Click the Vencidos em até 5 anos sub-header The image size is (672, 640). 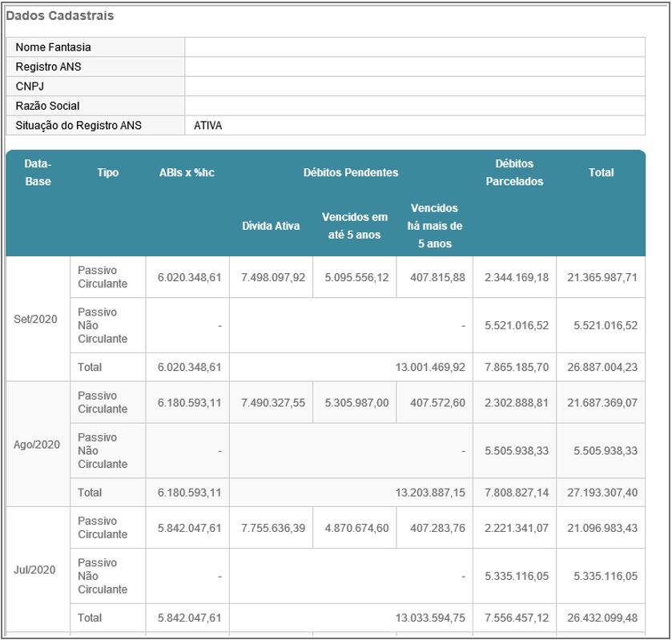tap(354, 226)
